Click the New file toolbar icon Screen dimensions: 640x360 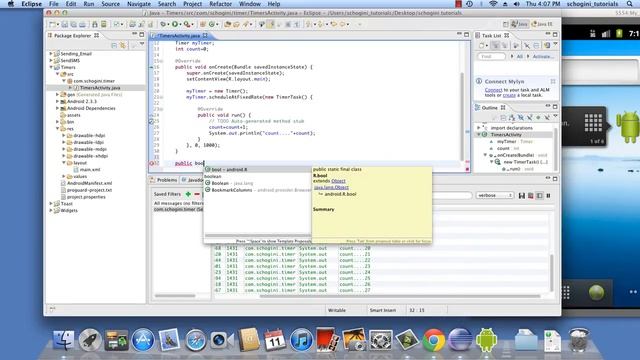pos(52,24)
